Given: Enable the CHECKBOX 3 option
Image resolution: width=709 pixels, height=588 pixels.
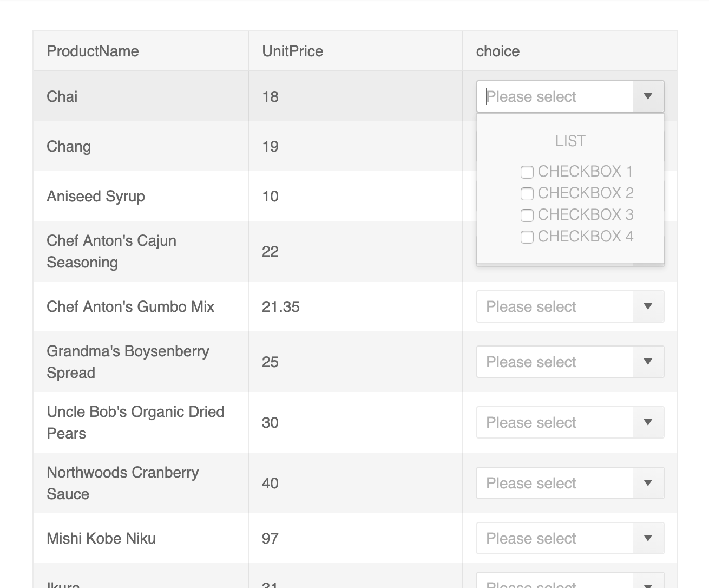Looking at the screenshot, I should tap(527, 215).
